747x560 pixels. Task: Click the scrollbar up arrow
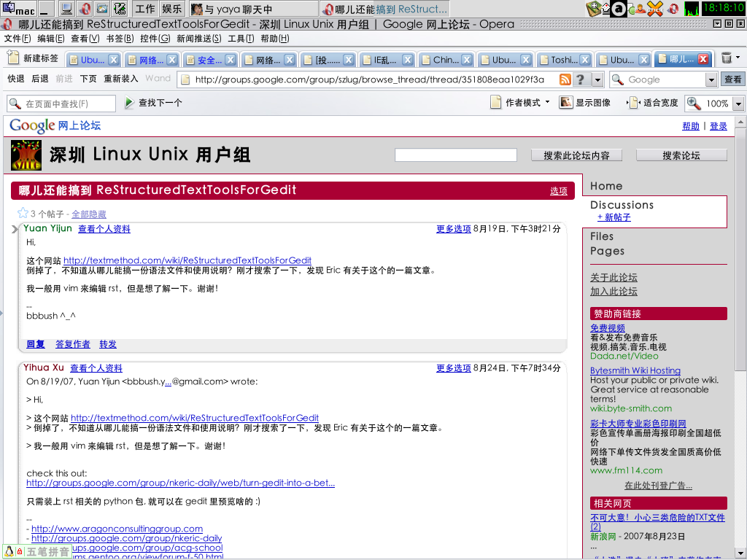pyautogui.click(x=740, y=122)
